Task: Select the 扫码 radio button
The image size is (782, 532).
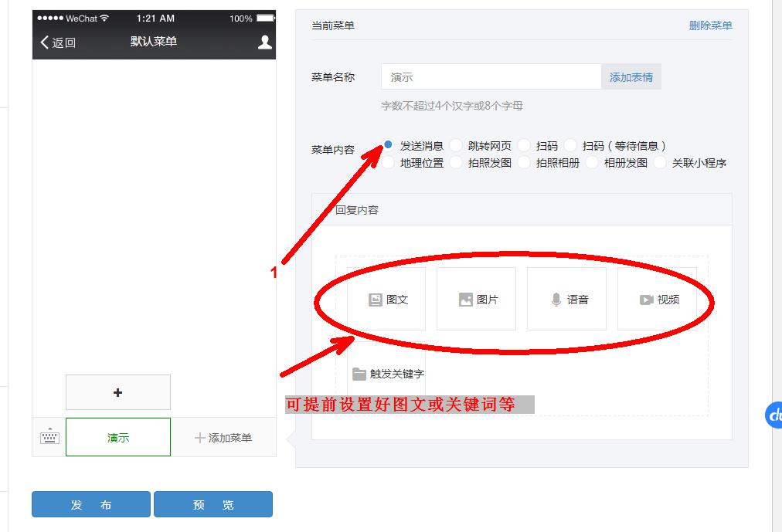Action: (x=524, y=145)
